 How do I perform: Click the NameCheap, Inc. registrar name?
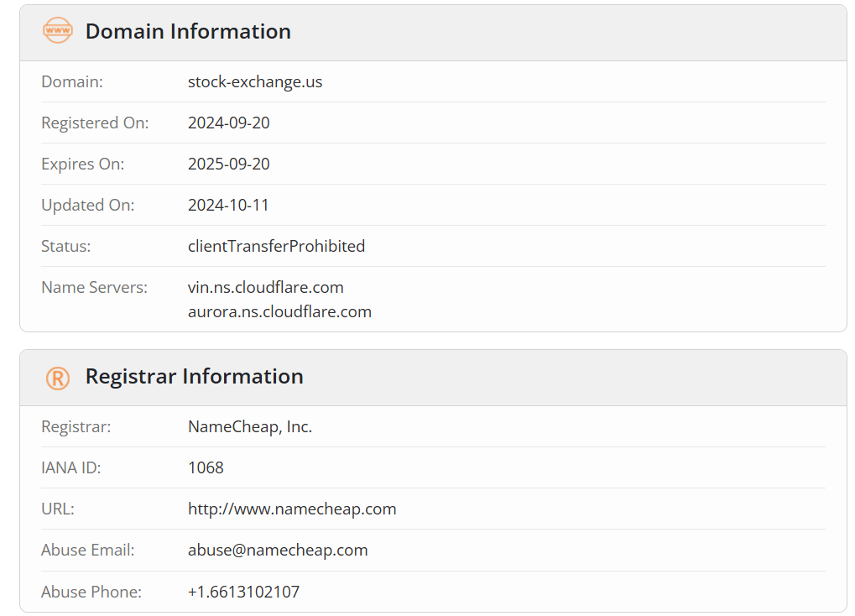[x=250, y=426]
